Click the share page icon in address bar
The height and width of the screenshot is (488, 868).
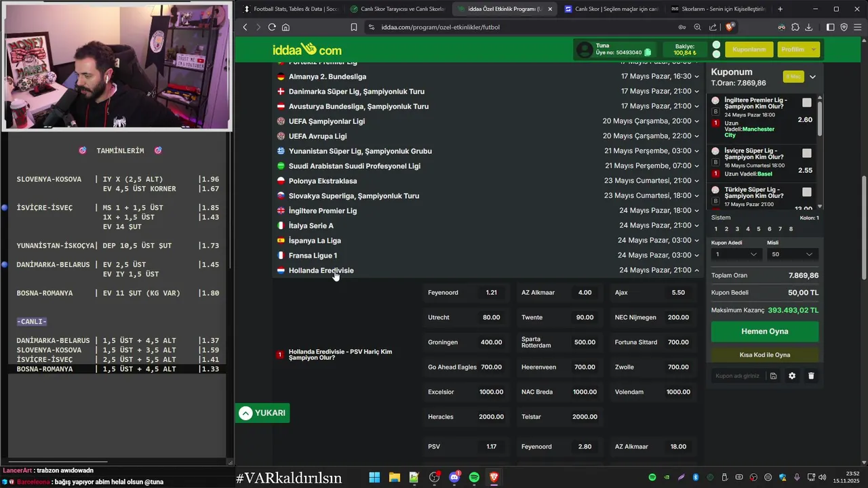click(713, 27)
